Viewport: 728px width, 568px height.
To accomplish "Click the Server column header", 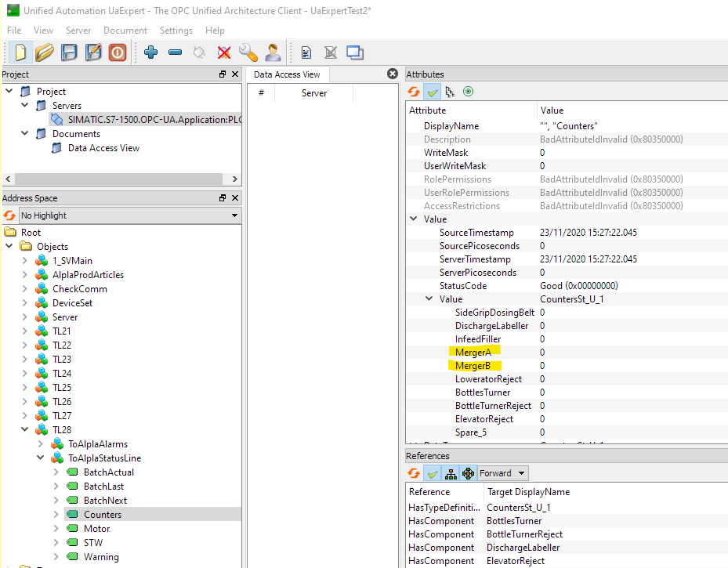I will coord(314,92).
